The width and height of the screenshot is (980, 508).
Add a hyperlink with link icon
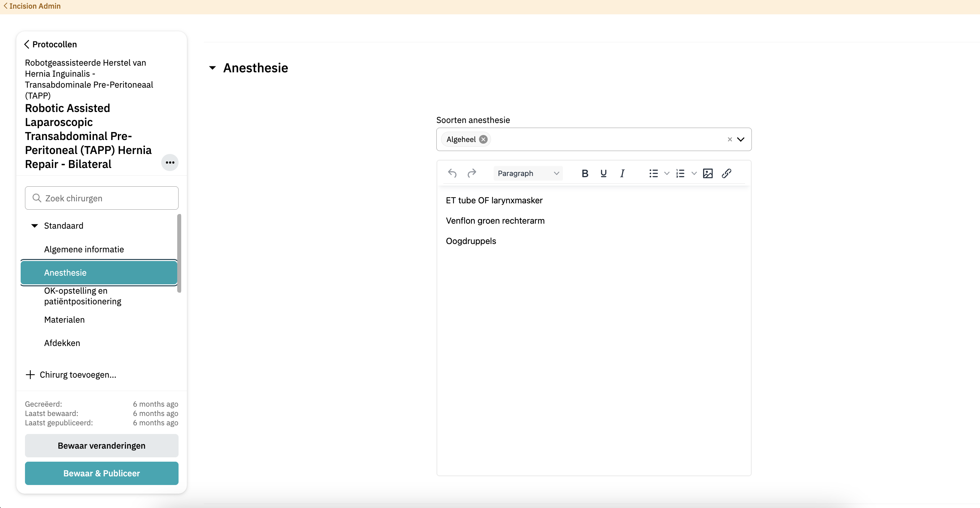pos(726,173)
